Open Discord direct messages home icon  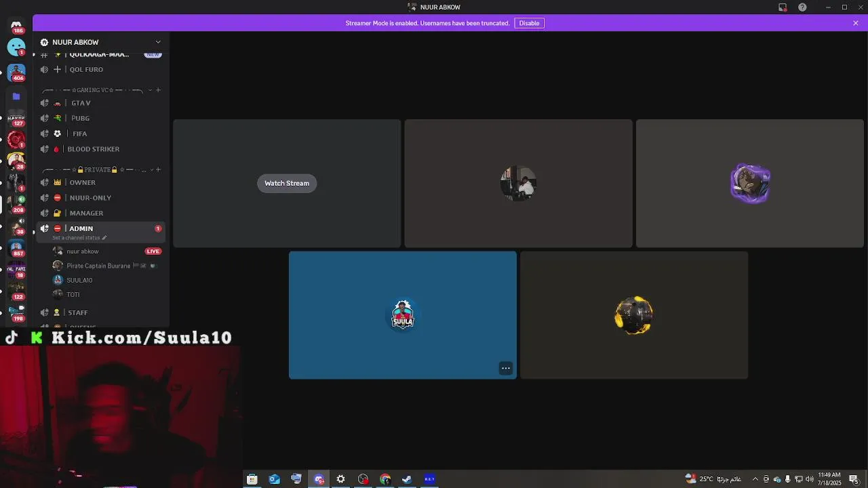coord(16,25)
